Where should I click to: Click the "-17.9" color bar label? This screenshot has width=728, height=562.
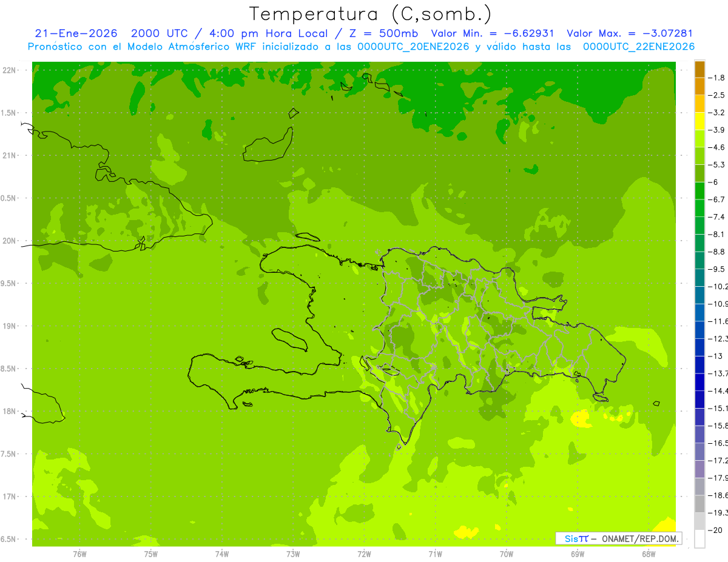(x=718, y=478)
